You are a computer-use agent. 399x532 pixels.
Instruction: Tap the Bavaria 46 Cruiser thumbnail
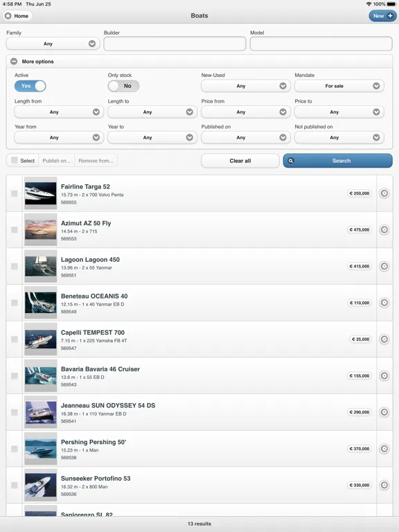point(41,375)
